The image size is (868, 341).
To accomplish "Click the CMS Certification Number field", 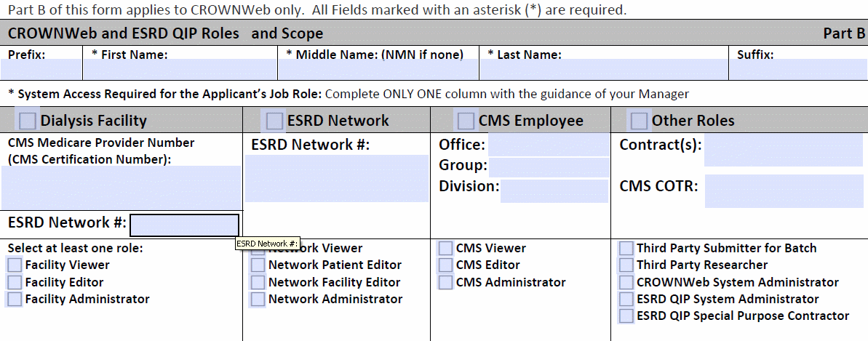I will 121,187.
